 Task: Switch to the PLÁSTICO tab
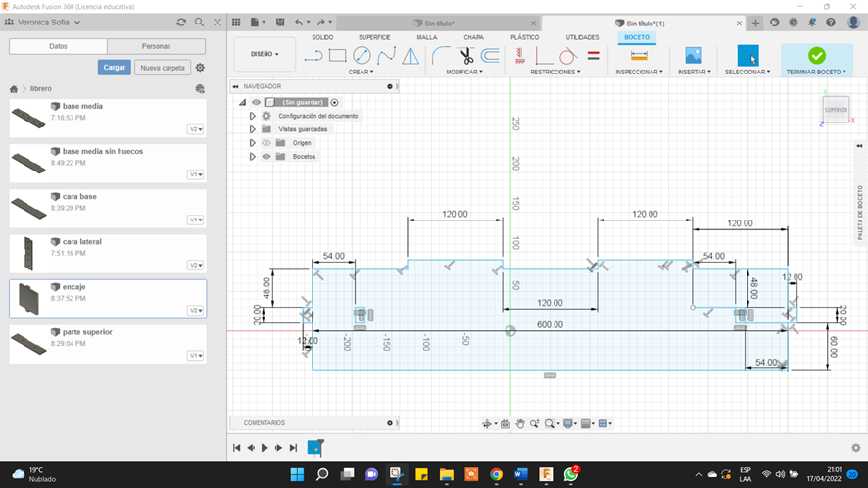point(525,37)
